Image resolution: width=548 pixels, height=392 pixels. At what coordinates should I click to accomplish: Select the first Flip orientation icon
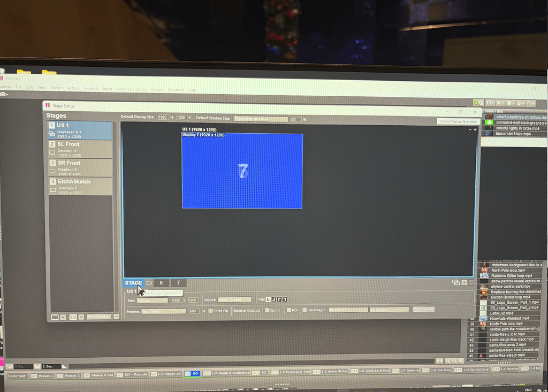pos(269,299)
